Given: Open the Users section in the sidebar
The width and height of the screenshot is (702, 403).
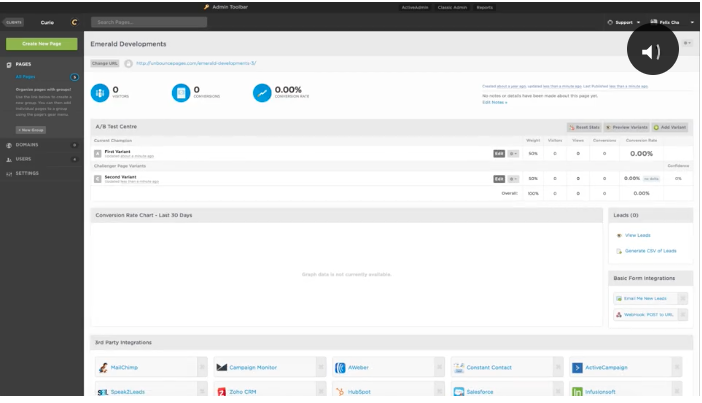Looking at the screenshot, I should (x=23, y=159).
